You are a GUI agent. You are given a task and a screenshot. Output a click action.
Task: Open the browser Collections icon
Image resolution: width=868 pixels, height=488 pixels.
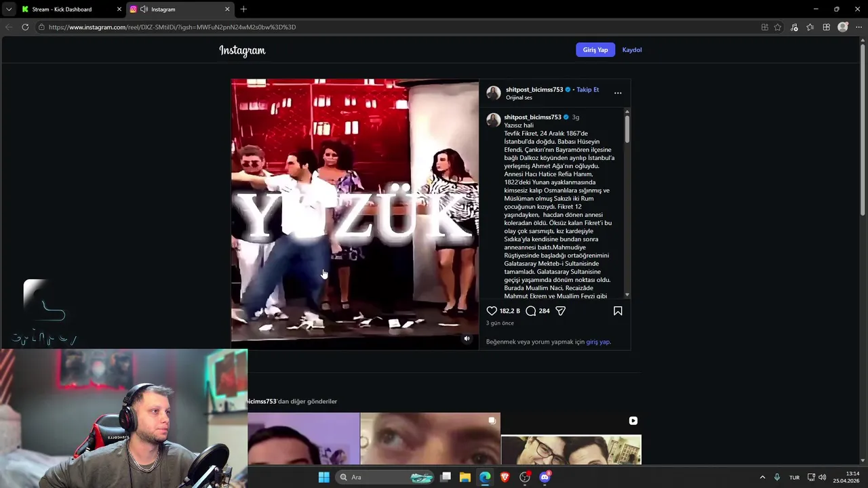(826, 27)
